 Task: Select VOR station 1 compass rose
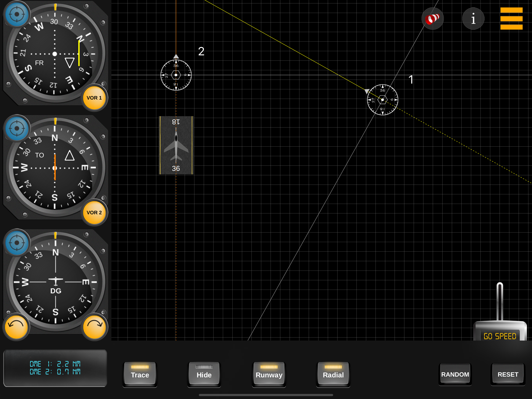click(382, 100)
